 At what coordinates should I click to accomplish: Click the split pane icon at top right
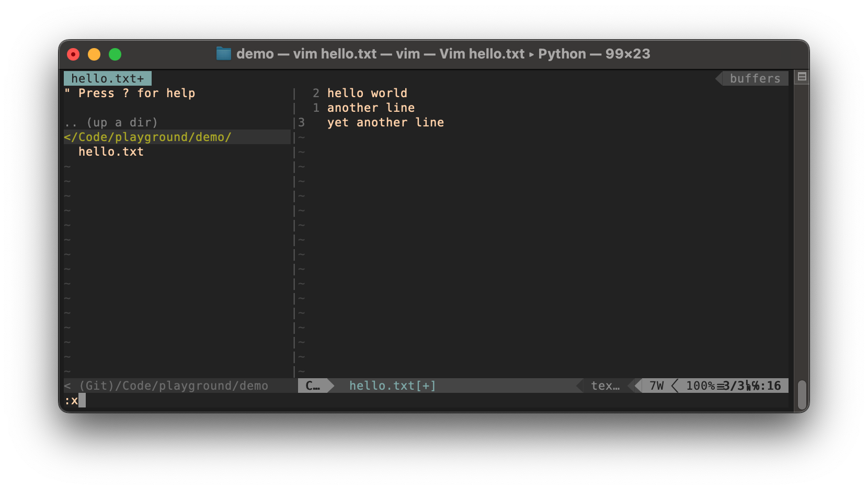click(802, 77)
